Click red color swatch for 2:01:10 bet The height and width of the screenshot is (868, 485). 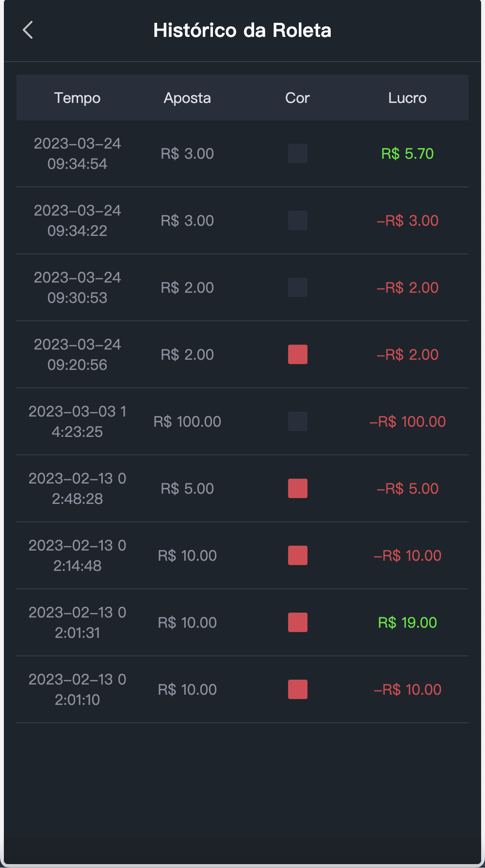pos(298,689)
